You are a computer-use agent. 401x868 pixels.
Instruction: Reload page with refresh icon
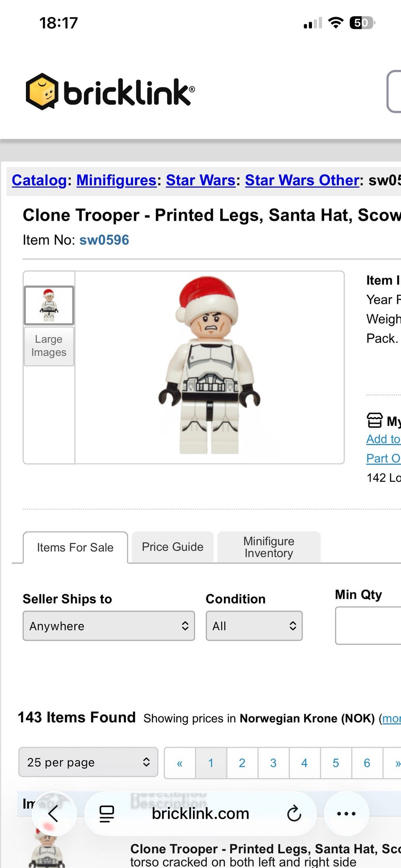294,814
